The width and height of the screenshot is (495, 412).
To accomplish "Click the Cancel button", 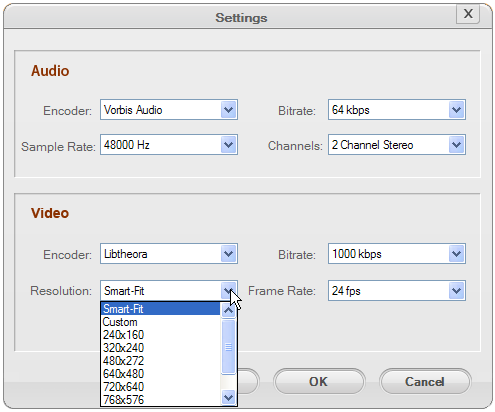I will click(x=425, y=382).
